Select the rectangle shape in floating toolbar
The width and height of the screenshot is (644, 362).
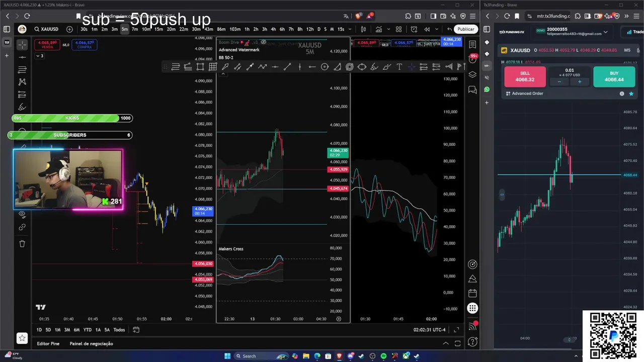point(200,67)
